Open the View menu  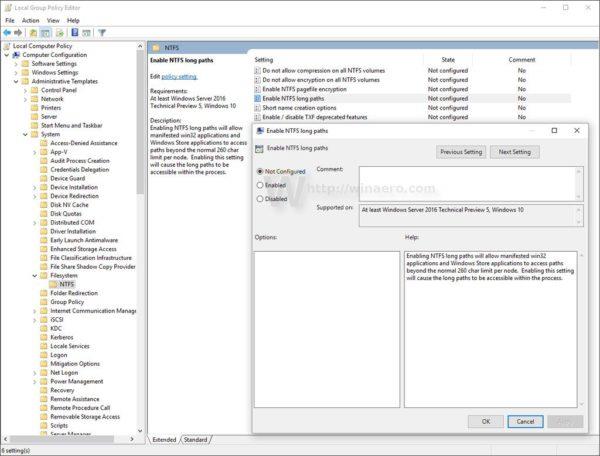(53, 20)
